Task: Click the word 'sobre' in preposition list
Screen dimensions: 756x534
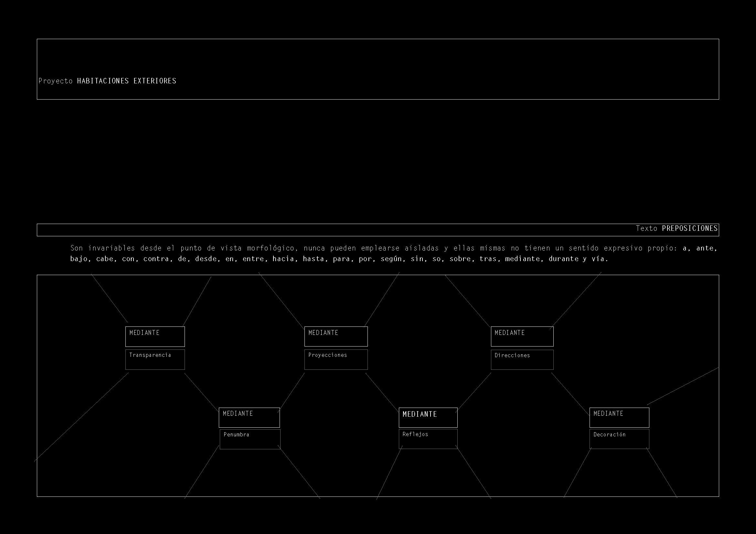Action: (460, 259)
